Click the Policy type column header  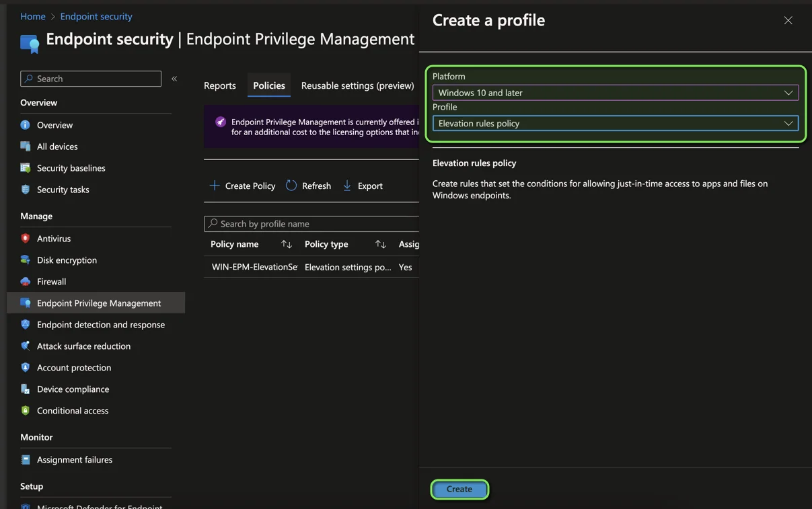tap(326, 244)
